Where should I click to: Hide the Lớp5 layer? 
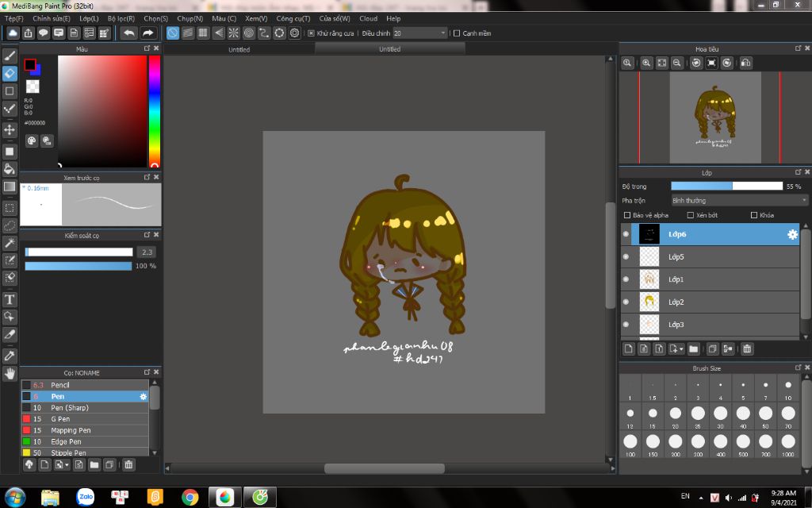pyautogui.click(x=626, y=256)
